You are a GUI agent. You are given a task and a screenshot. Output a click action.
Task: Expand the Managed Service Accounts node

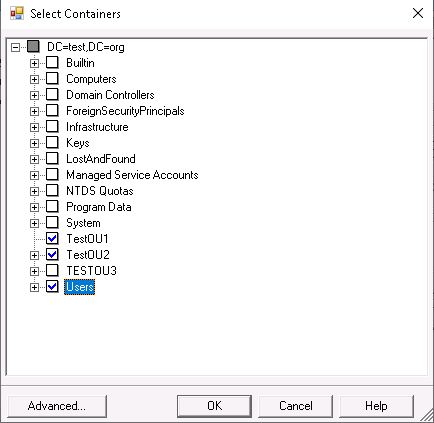point(34,175)
